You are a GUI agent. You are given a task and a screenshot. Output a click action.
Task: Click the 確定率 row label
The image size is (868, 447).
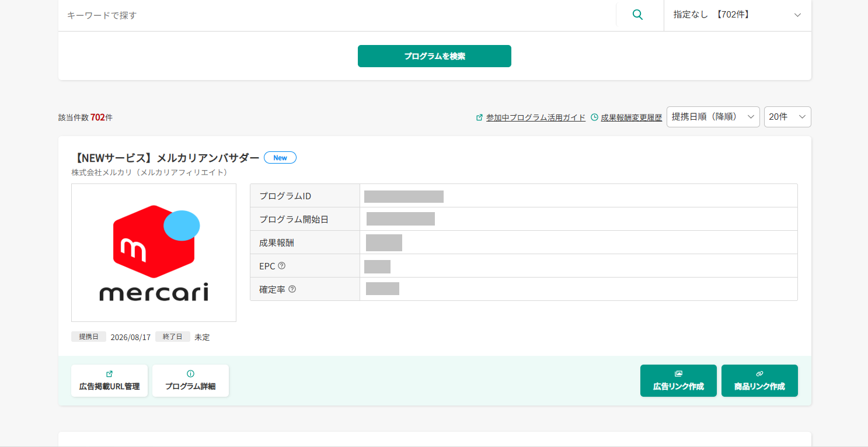point(273,289)
